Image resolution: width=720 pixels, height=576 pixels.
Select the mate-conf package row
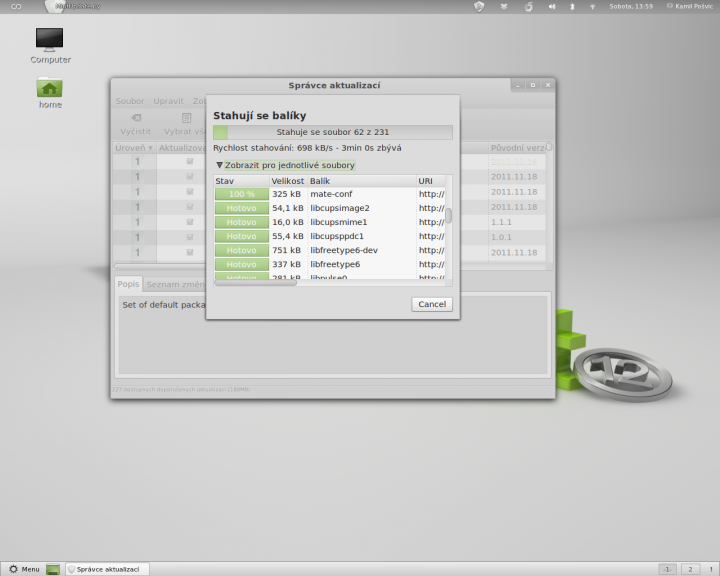pyautogui.click(x=330, y=194)
